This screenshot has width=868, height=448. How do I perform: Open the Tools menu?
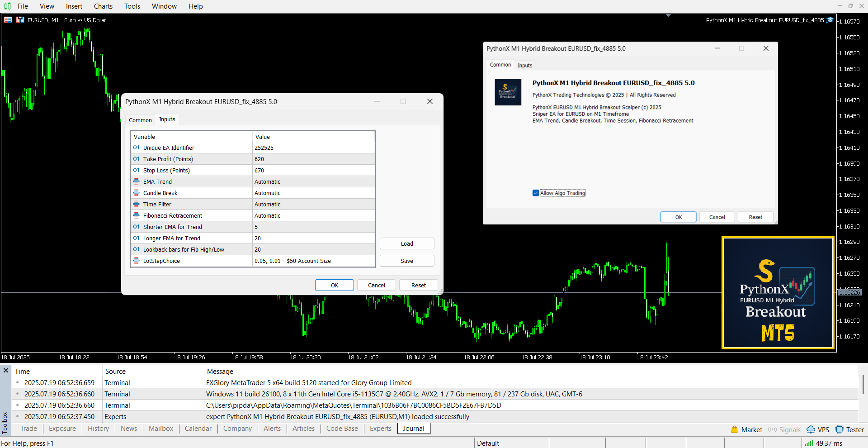[132, 6]
